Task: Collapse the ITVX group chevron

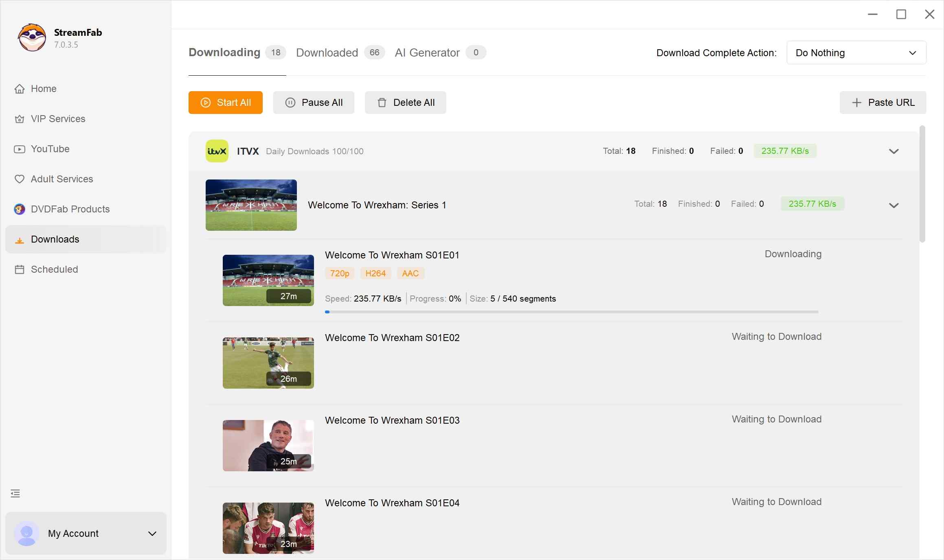Action: point(894,151)
